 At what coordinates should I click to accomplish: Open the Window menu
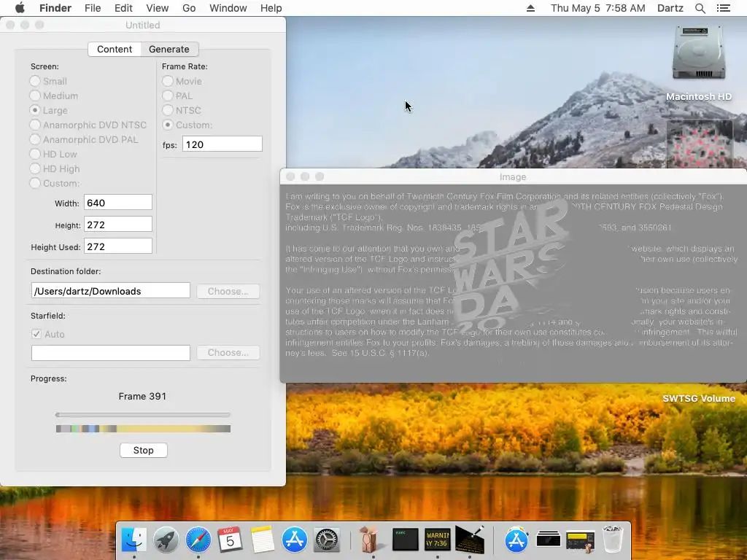coord(228,8)
